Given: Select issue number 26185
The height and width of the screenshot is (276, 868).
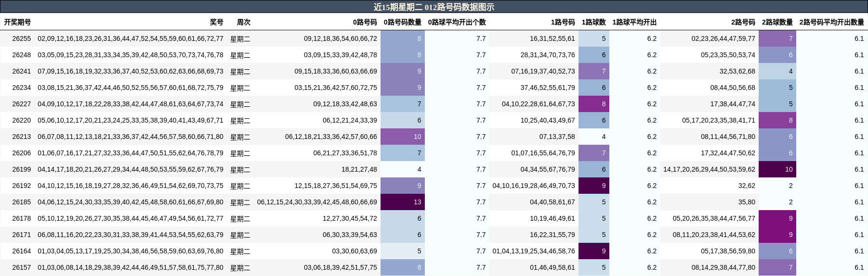Looking at the screenshot, I should pos(21,202).
